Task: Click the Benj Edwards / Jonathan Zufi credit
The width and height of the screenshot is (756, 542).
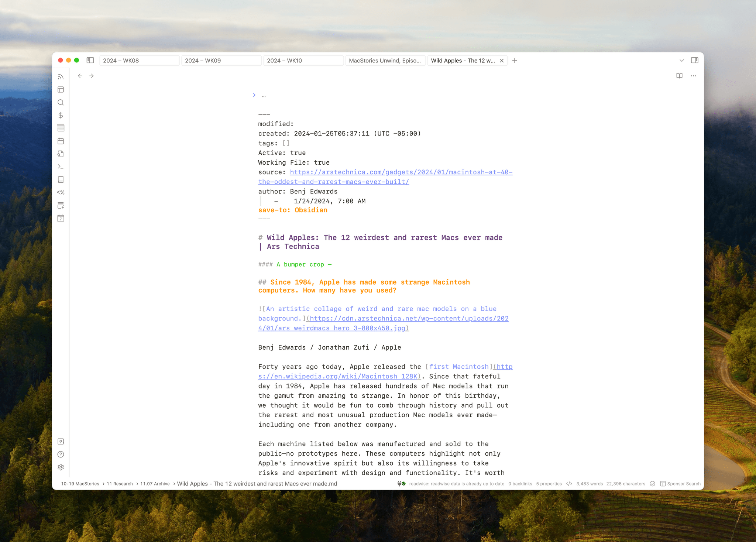Action: click(330, 347)
